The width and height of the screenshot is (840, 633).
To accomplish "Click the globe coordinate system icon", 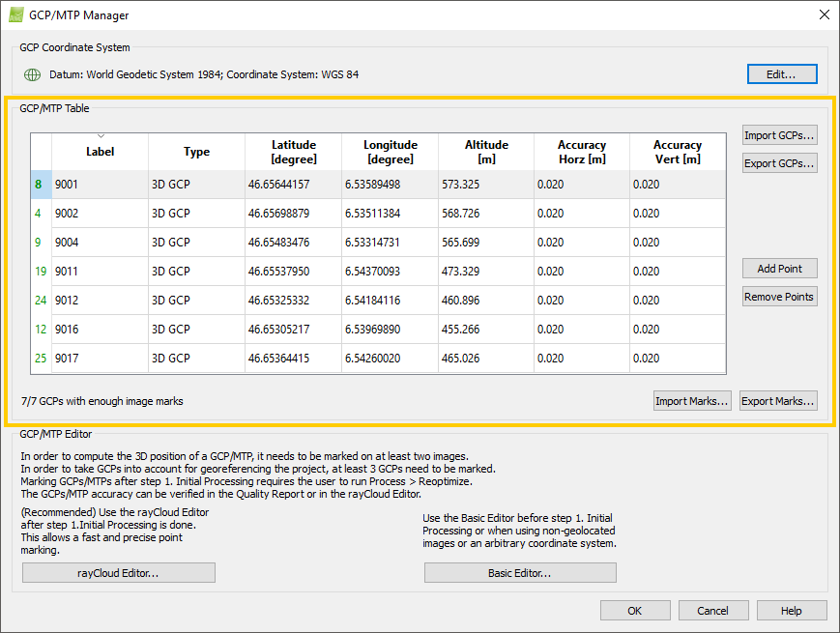I will tap(32, 74).
